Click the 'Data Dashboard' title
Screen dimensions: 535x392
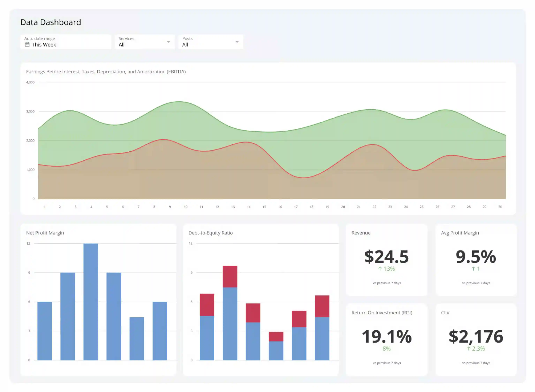(x=51, y=22)
